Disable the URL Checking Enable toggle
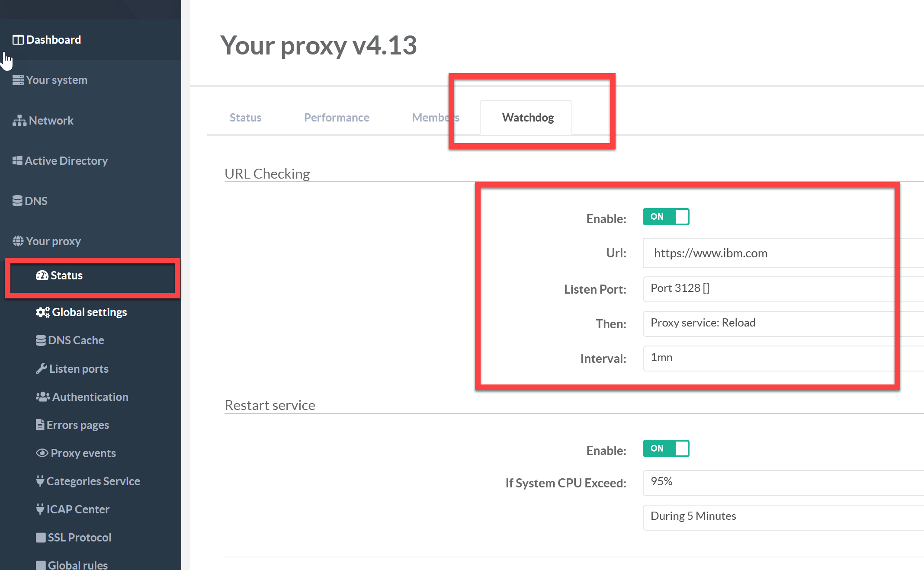Screen dimensions: 924x570 pos(665,217)
